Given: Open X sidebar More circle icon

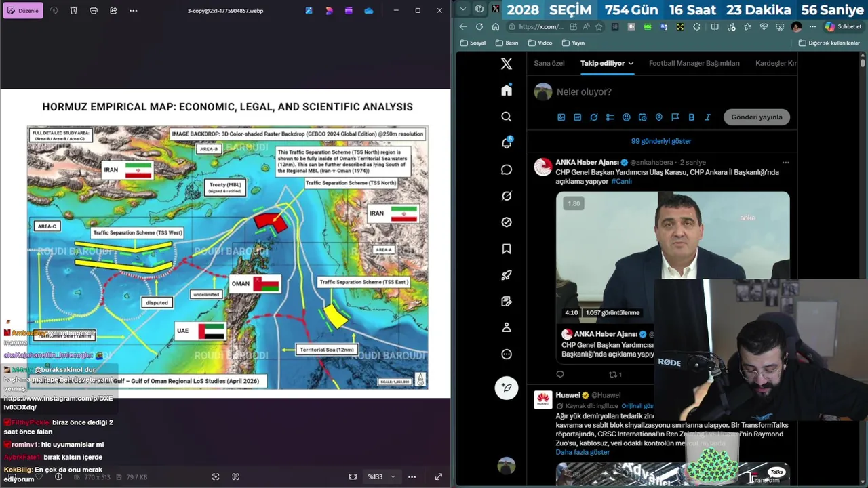Looking at the screenshot, I should click(x=507, y=354).
